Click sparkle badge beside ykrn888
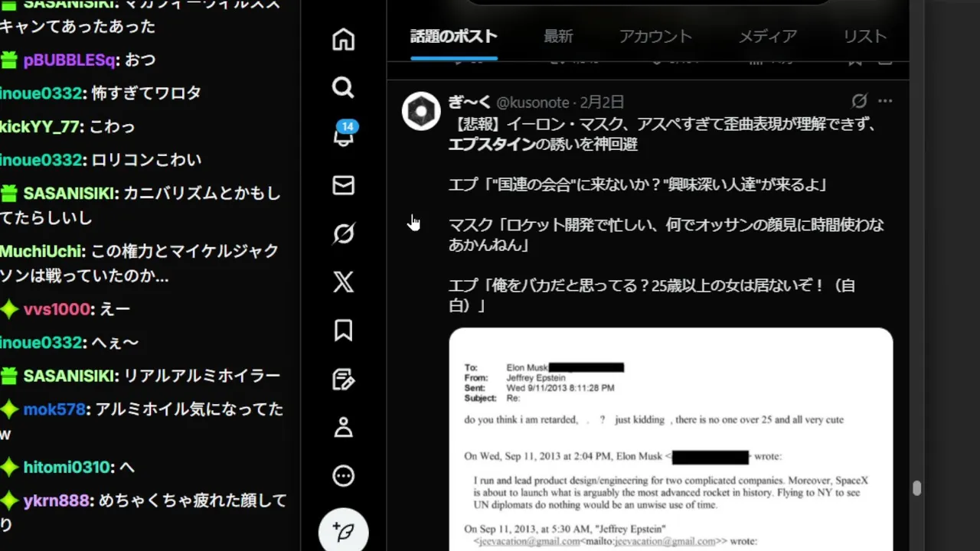980x551 pixels. click(x=9, y=500)
